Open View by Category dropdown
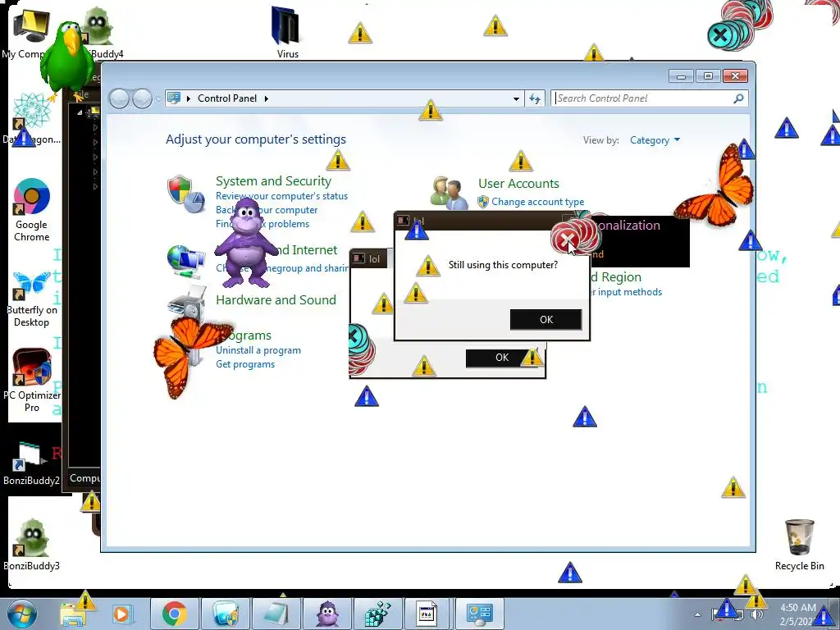840x630 pixels. point(655,140)
